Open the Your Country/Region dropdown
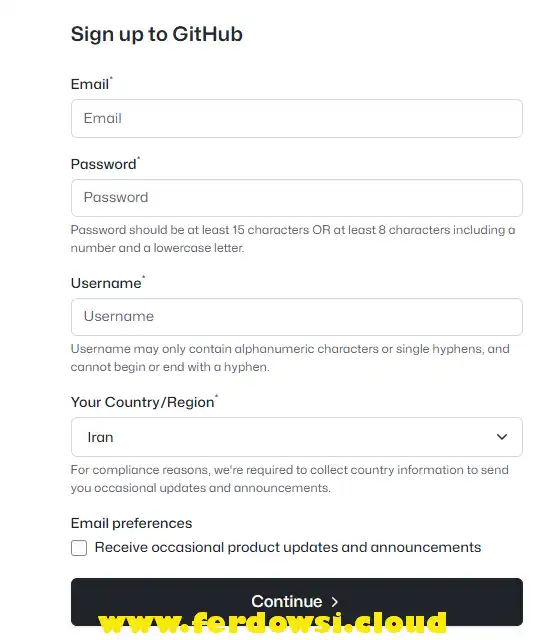Viewport: 547px width, 640px height. pyautogui.click(x=297, y=437)
